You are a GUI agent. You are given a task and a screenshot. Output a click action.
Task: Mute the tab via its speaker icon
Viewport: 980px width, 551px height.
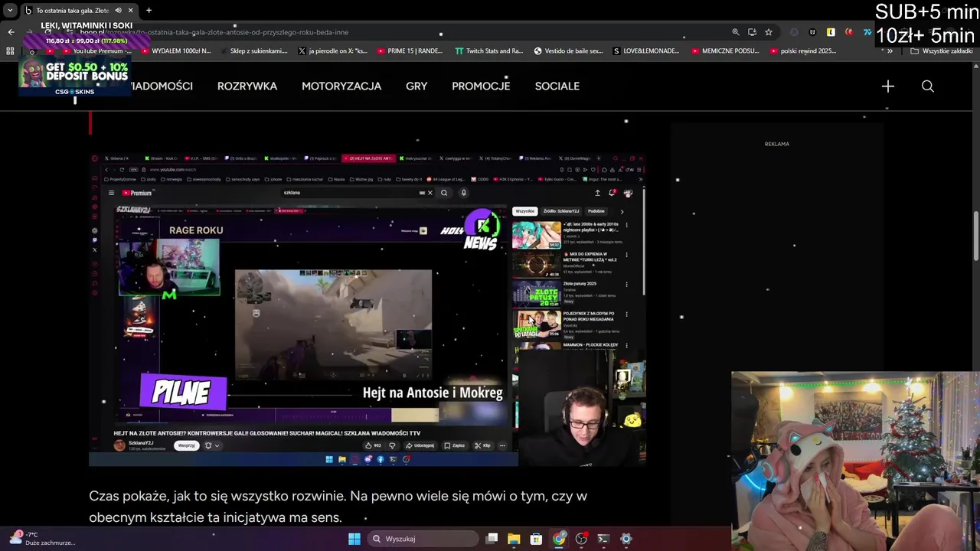point(118,11)
